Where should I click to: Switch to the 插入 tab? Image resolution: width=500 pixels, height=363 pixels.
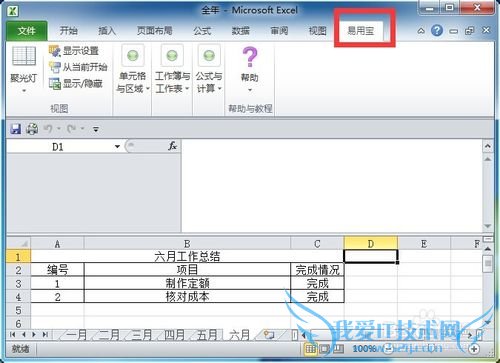[107, 31]
